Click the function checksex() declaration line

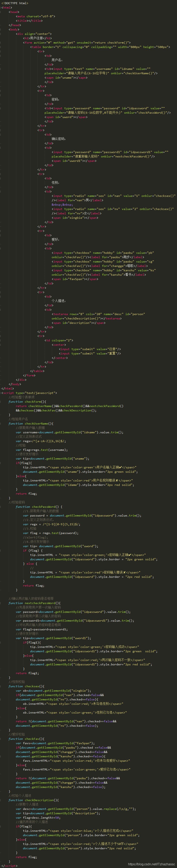(x=26, y=687)
